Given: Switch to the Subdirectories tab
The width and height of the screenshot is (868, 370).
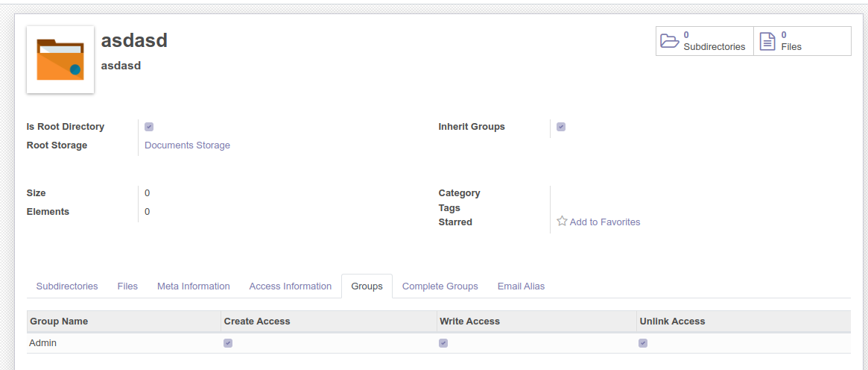Looking at the screenshot, I should click(67, 286).
